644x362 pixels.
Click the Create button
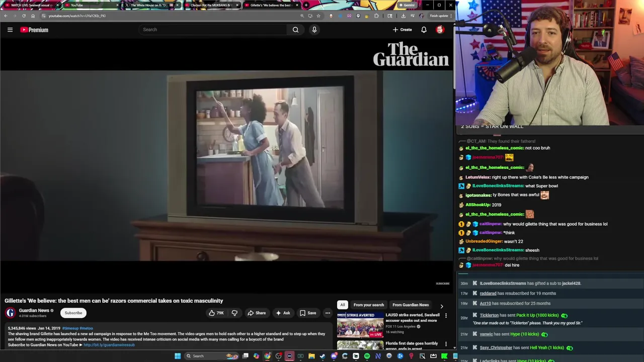coord(403,30)
